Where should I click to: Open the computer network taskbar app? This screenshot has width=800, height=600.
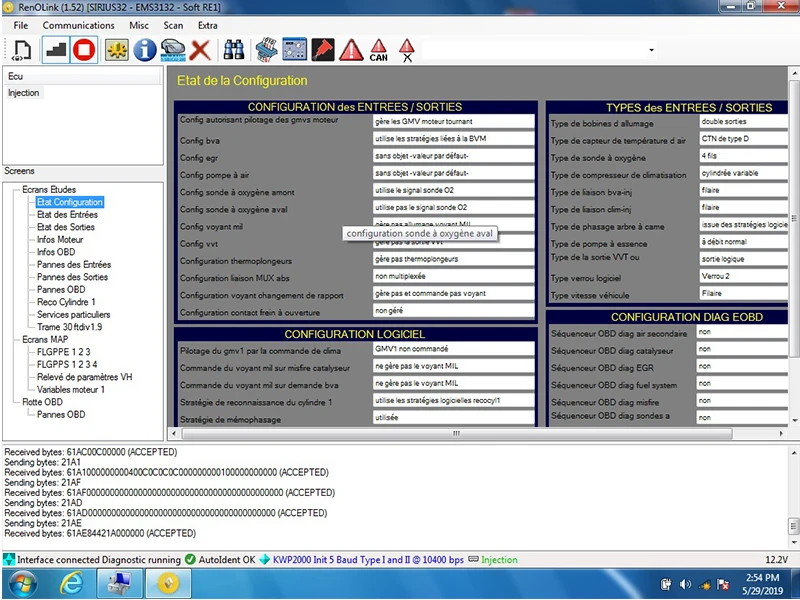coord(119,584)
